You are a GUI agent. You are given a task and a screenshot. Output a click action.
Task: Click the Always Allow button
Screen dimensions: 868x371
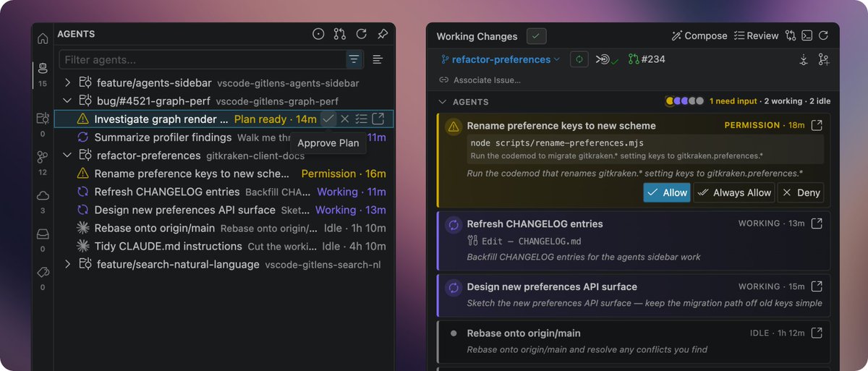[734, 192]
